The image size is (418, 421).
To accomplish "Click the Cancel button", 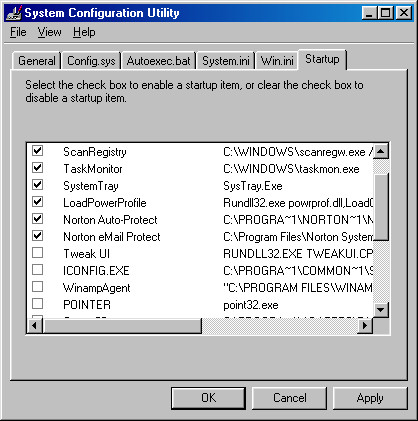I will click(289, 398).
